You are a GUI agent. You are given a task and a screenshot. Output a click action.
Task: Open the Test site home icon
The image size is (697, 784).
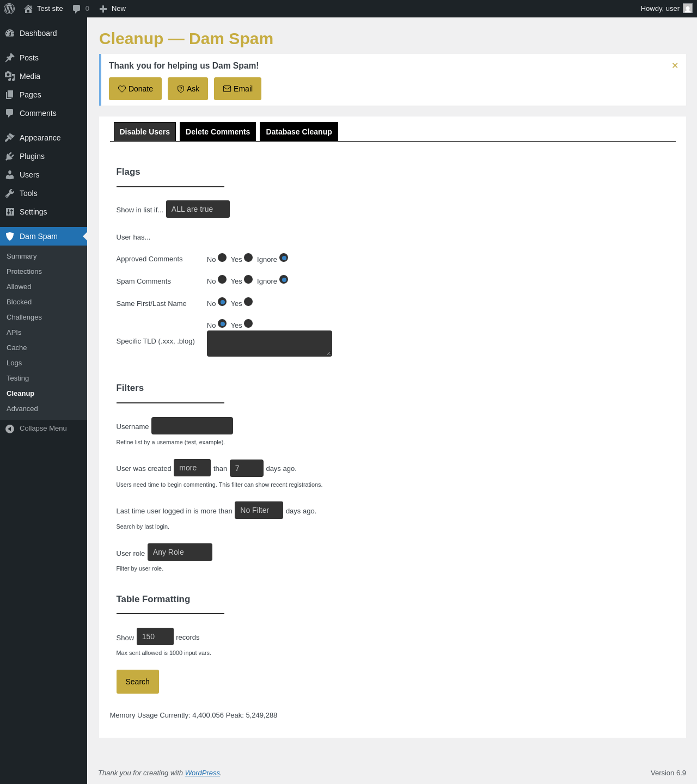pos(28,9)
